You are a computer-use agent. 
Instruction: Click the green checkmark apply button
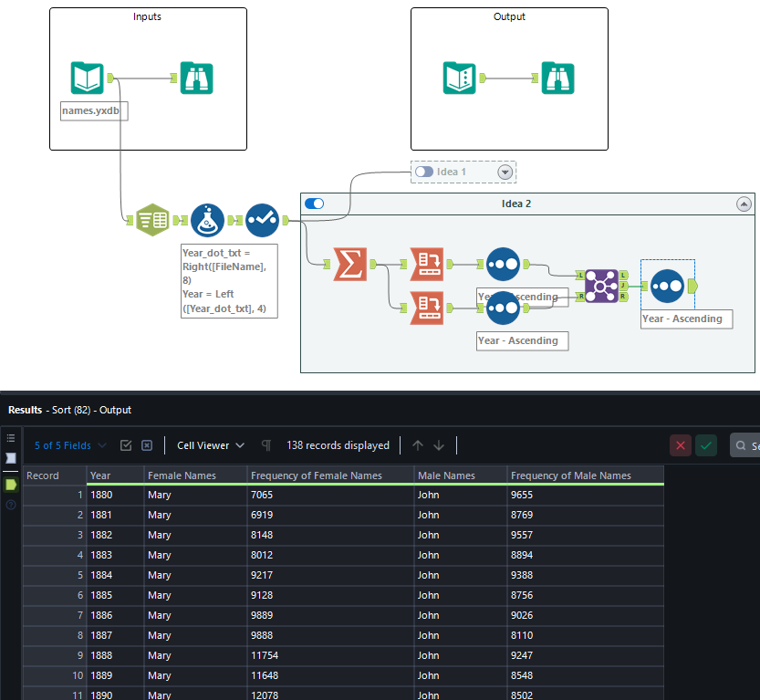[x=706, y=445]
